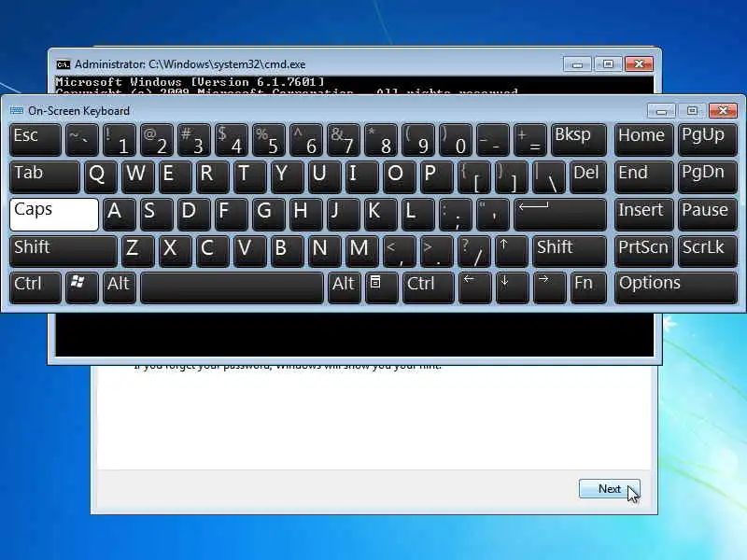Click the semicolon colon key
747x560 pixels.
coord(456,215)
